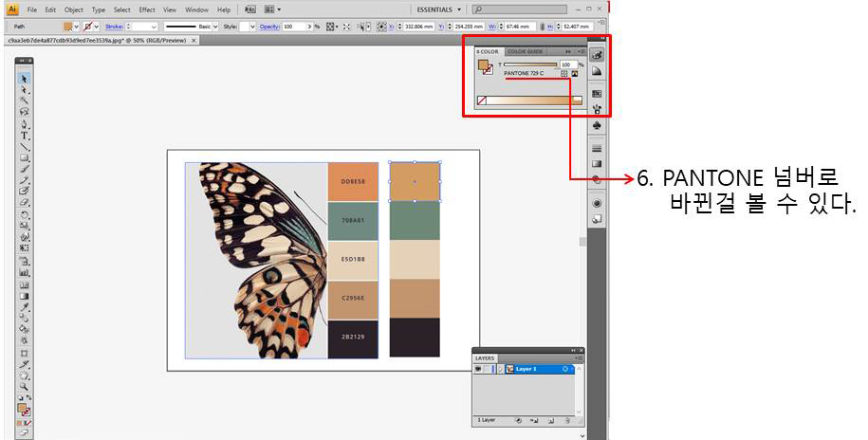Screen dimensions: 868x440
Task: Open the File menu
Action: point(32,10)
